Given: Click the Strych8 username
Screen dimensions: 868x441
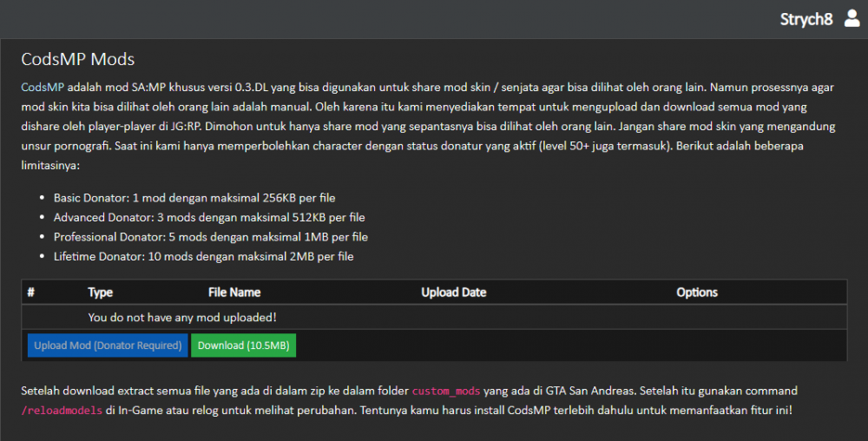Looking at the screenshot, I should tap(806, 19).
